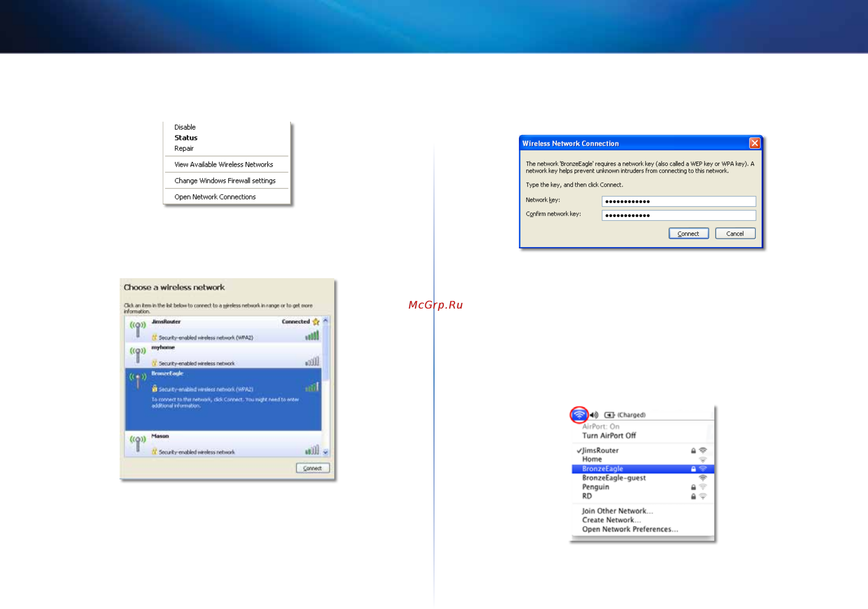Choose Create Network…
This screenshot has width=868, height=609.
coord(611,520)
